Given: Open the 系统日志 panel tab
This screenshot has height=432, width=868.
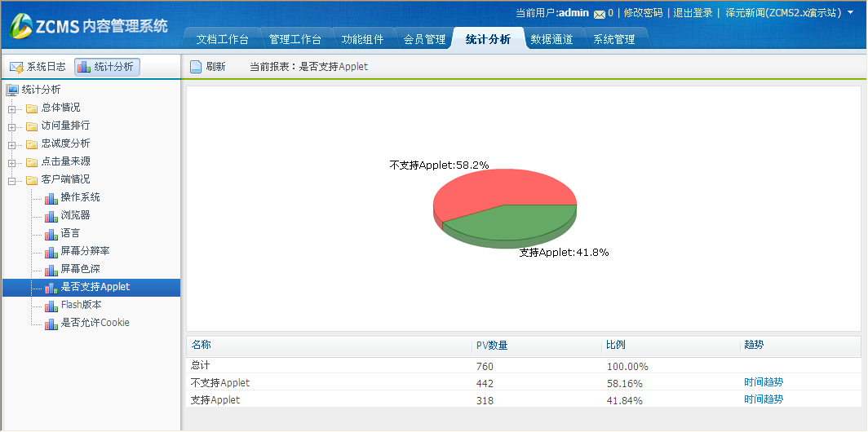Looking at the screenshot, I should pyautogui.click(x=38, y=67).
